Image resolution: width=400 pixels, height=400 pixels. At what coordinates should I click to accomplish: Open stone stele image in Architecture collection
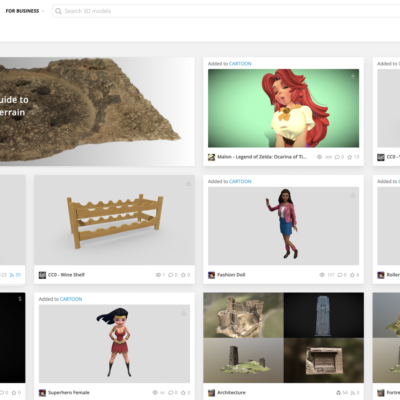click(x=324, y=315)
